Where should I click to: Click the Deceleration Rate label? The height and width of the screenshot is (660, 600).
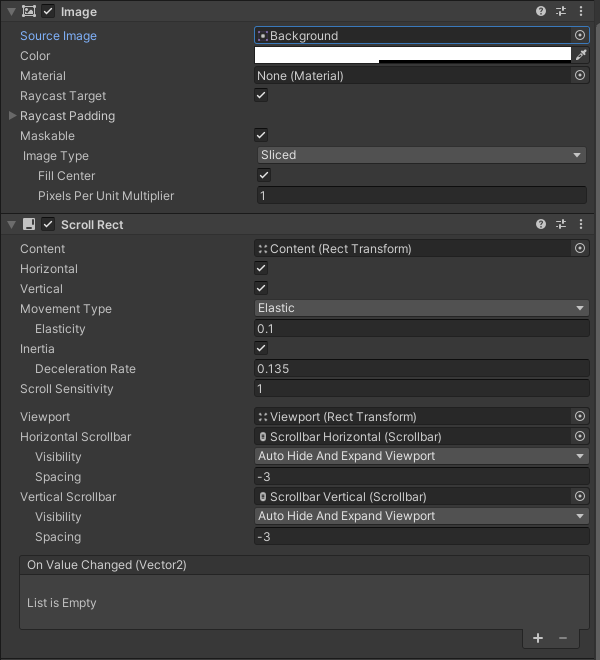point(85,369)
